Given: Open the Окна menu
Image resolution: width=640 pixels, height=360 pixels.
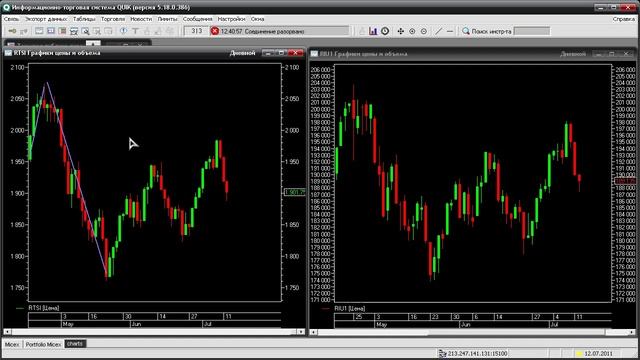Looking at the screenshot, I should [258, 19].
